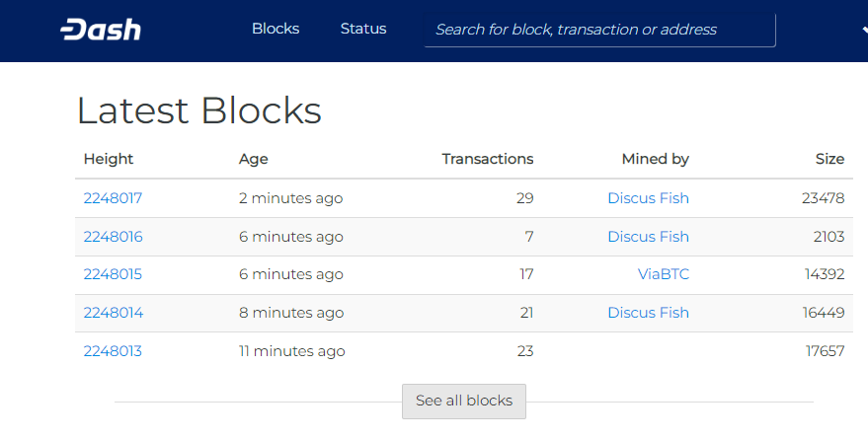868x440 pixels.
Task: Open the Status menu item
Action: pyautogui.click(x=363, y=29)
